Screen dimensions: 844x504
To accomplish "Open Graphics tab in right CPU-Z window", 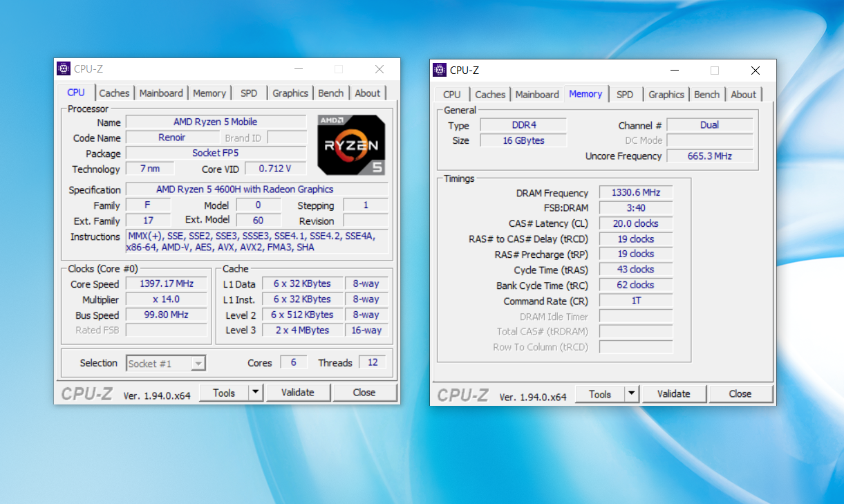I will pyautogui.click(x=666, y=95).
